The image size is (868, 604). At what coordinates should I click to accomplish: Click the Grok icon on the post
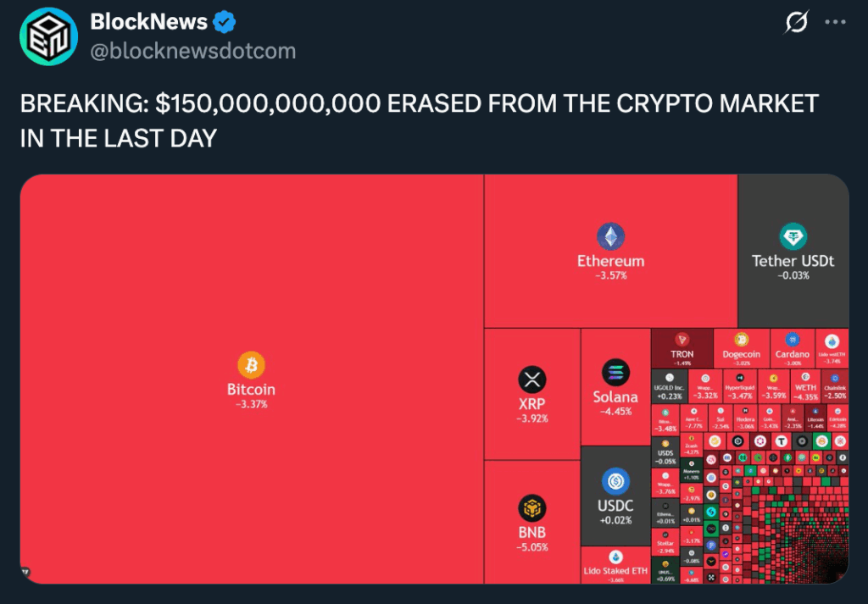(x=796, y=23)
